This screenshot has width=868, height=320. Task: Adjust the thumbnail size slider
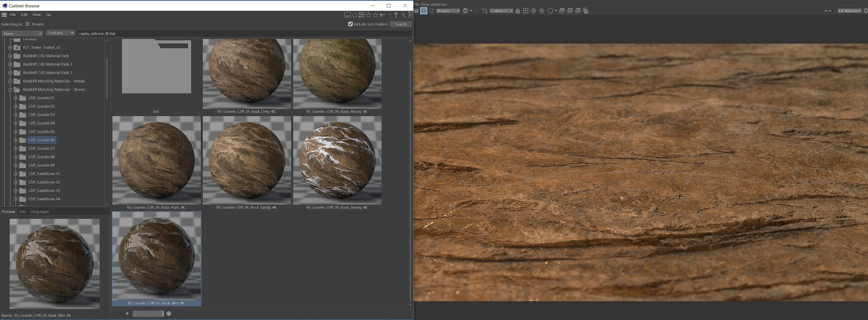tap(148, 314)
